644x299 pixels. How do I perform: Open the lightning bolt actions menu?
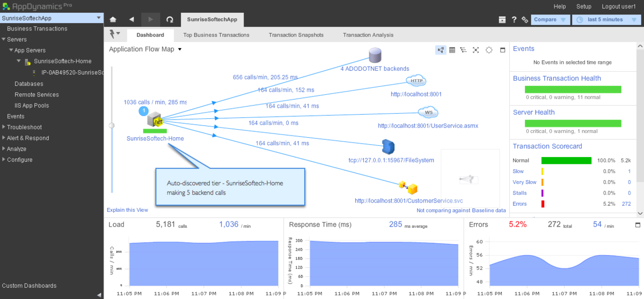point(114,34)
